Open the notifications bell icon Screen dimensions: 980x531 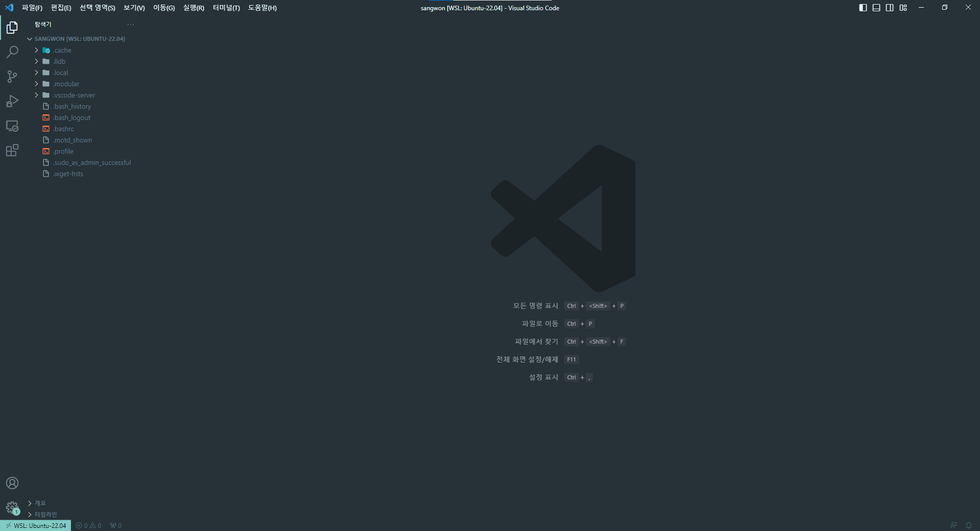(969, 525)
